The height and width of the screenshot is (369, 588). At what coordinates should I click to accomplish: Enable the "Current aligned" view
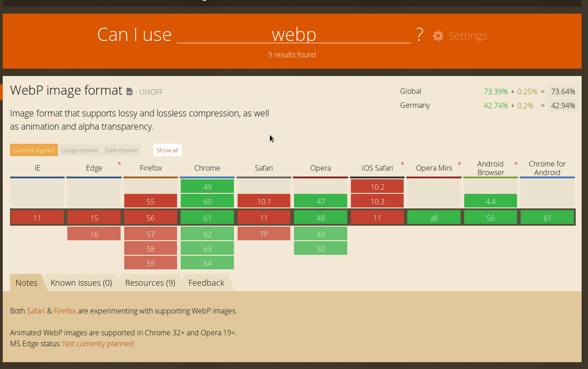pos(34,150)
